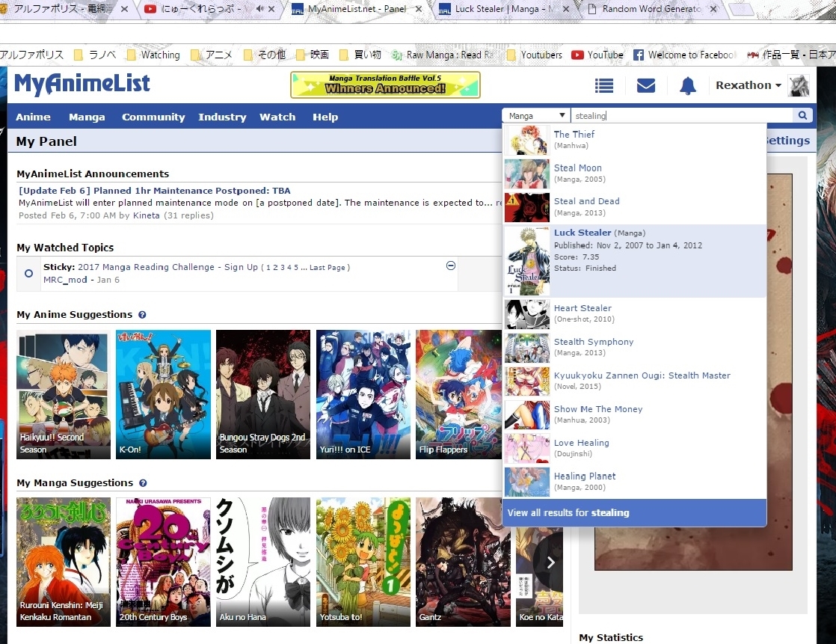The image size is (836, 644).
Task: Click the next arrow on manga suggestions
Action: pyautogui.click(x=551, y=562)
